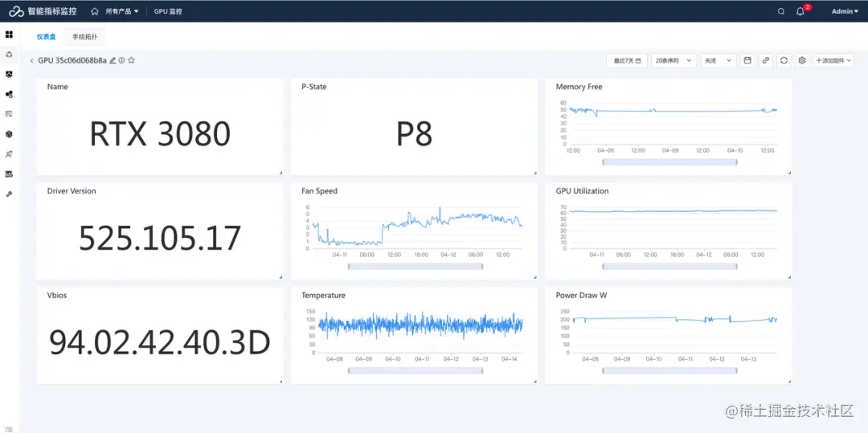Click the Vbios panel resize corner handle

tap(280, 381)
